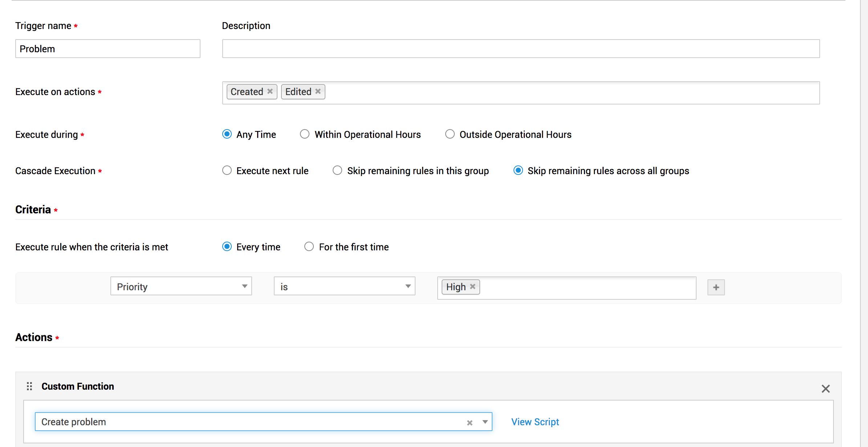This screenshot has width=868, height=447.
Task: Choose Outside Operational Hours radio
Action: point(450,134)
